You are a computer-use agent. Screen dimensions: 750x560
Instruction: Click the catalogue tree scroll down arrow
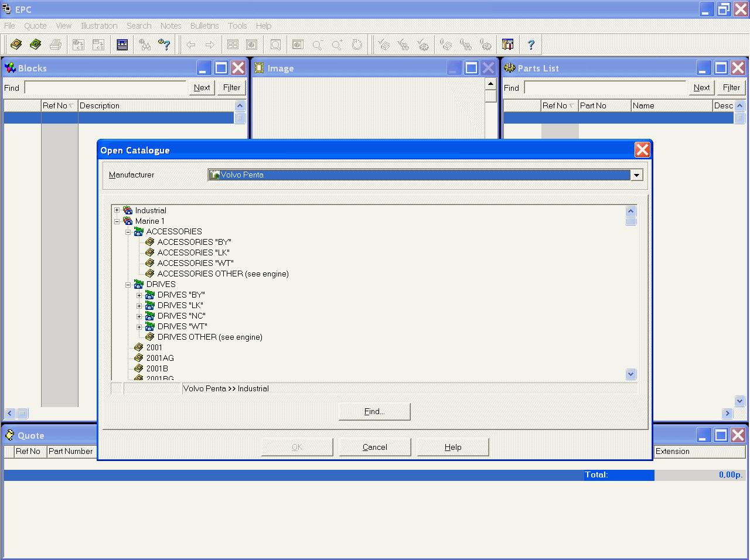[x=631, y=374]
